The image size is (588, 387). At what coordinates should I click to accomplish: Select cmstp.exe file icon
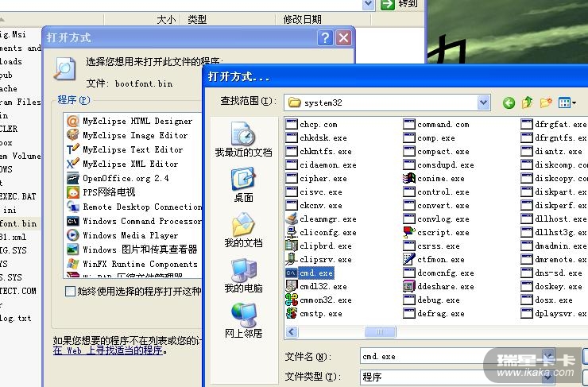coord(292,313)
